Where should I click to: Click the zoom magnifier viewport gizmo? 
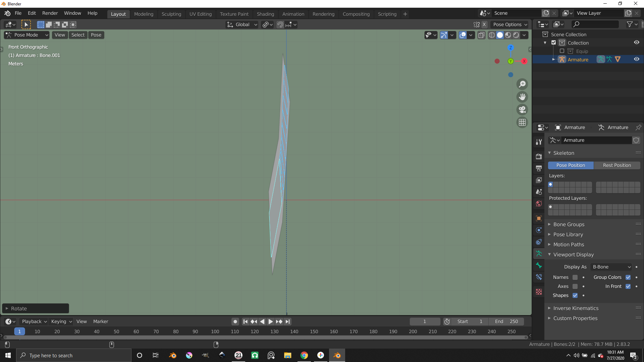click(522, 84)
